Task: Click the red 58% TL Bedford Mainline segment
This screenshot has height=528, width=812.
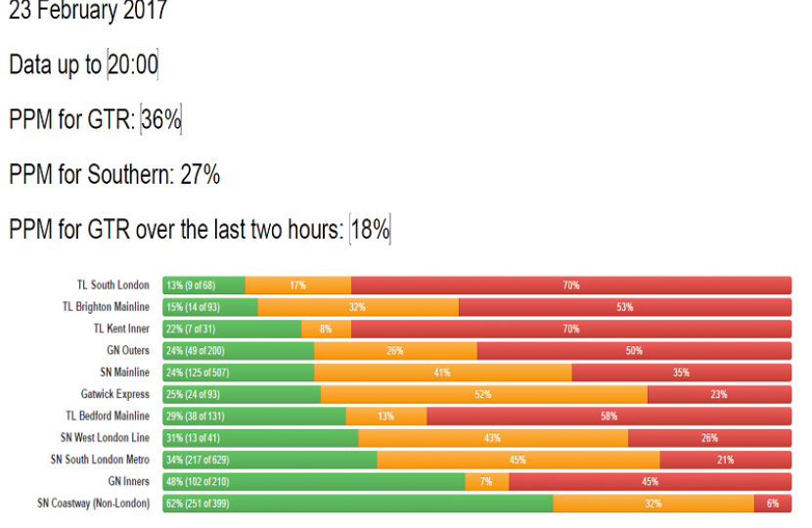Action: point(609,416)
